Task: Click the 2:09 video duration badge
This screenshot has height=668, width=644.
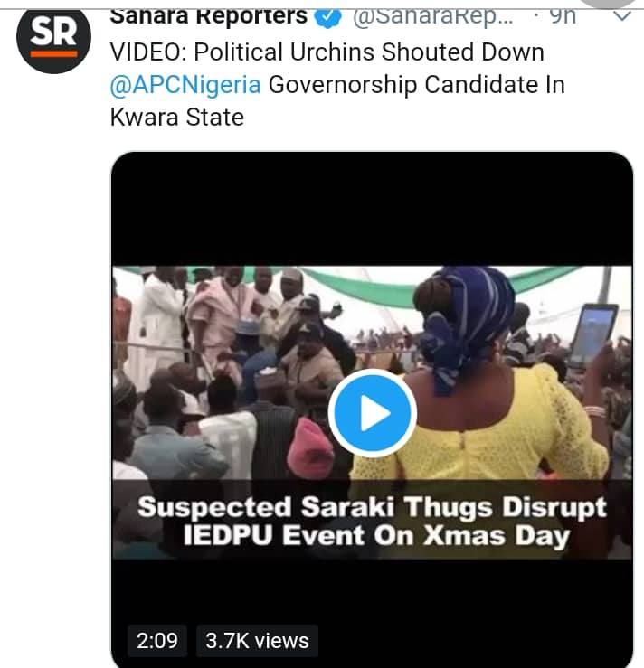Action: [157, 641]
